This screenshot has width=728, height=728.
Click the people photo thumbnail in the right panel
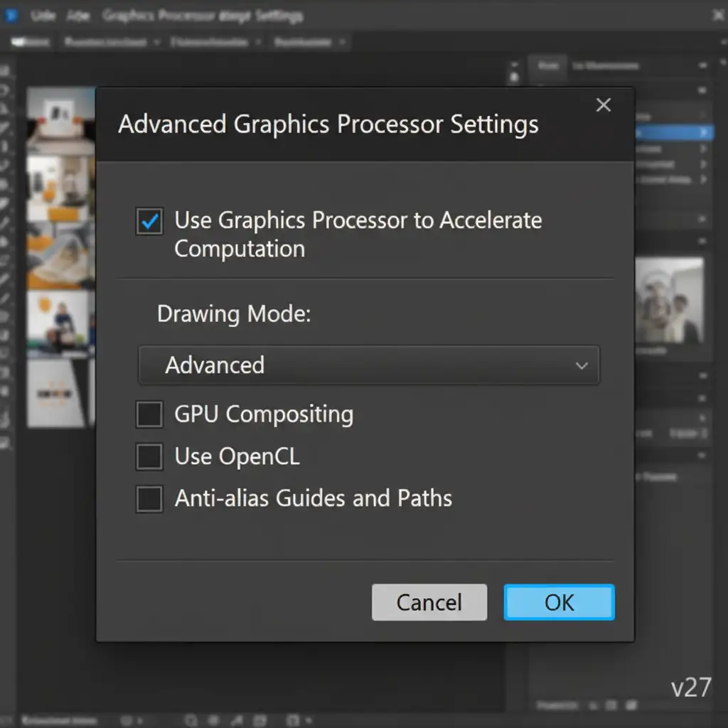668,300
